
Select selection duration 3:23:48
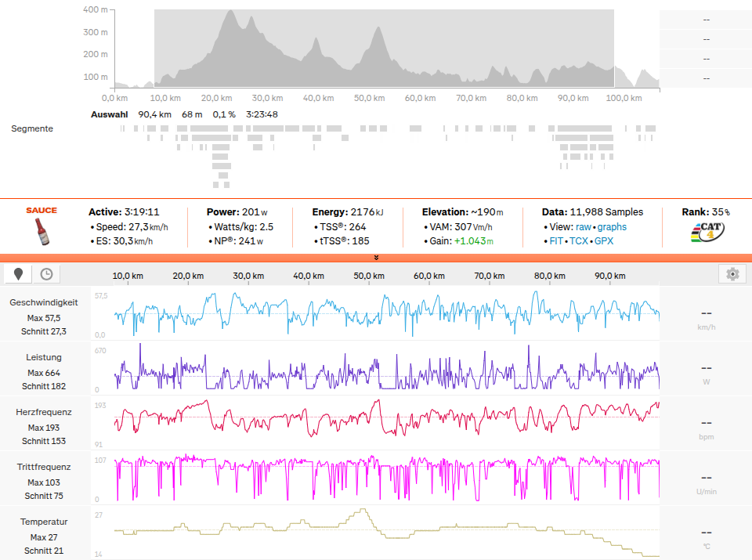(x=262, y=114)
